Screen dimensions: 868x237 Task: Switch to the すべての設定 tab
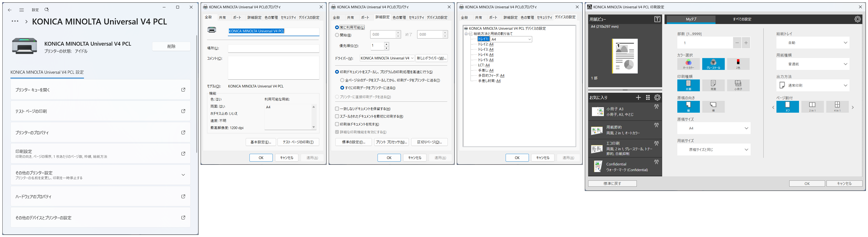pyautogui.click(x=742, y=19)
